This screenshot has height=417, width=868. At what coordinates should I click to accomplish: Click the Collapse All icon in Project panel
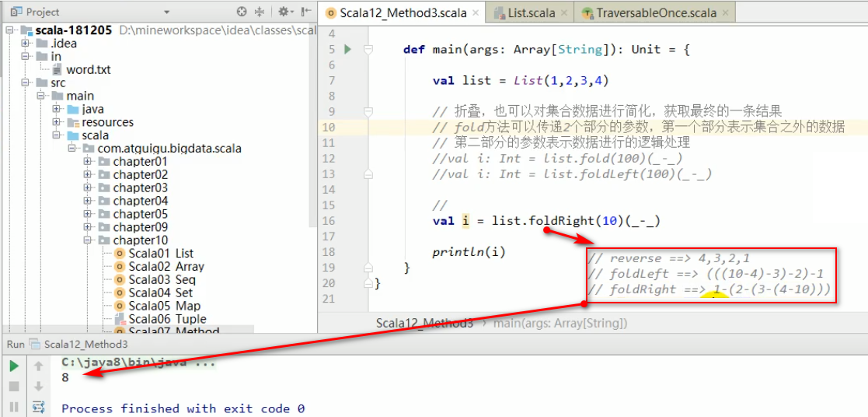(259, 12)
